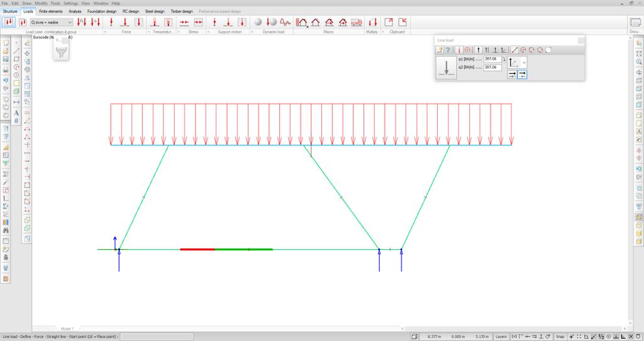Open the Foundation design tab
644x341 pixels.
102,11
